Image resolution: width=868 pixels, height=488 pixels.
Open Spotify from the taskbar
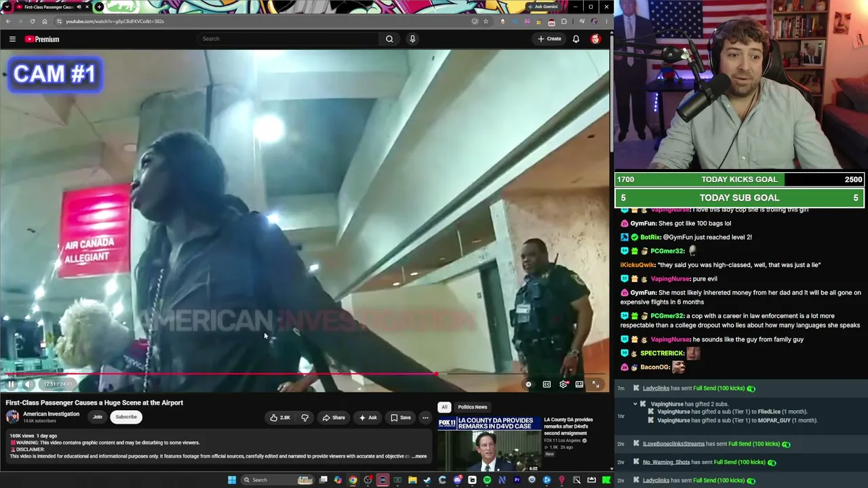tap(487, 480)
